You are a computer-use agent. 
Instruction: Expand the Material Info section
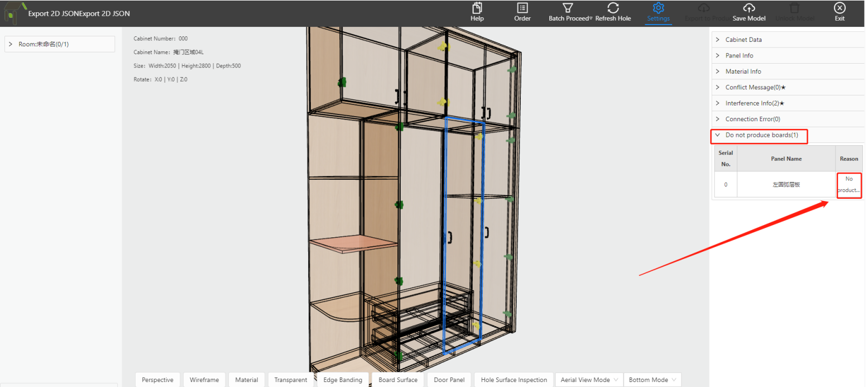click(788, 71)
